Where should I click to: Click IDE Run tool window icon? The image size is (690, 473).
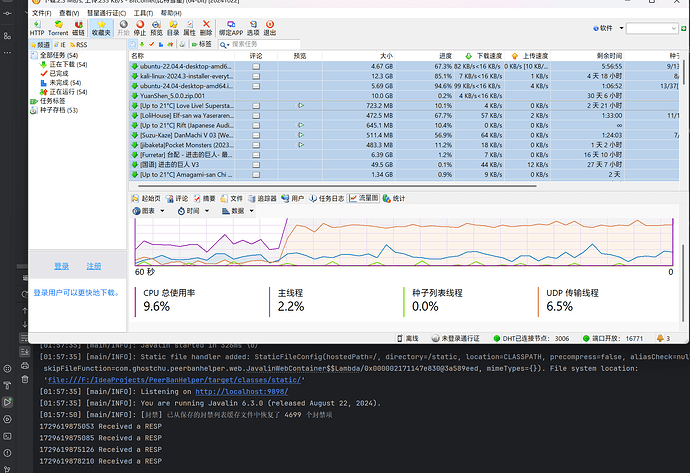7,402
